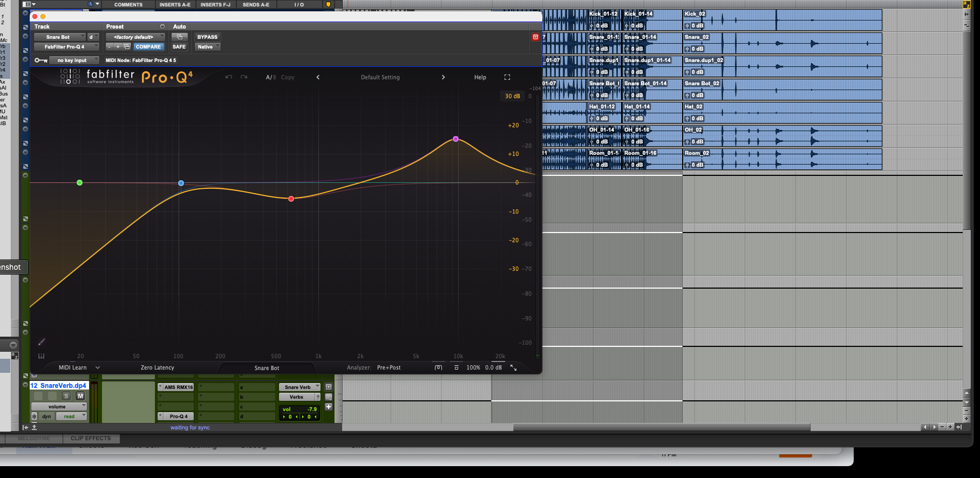The width and height of the screenshot is (980, 478).
Task: Open the Snare Bot track selector
Action: coord(59,37)
